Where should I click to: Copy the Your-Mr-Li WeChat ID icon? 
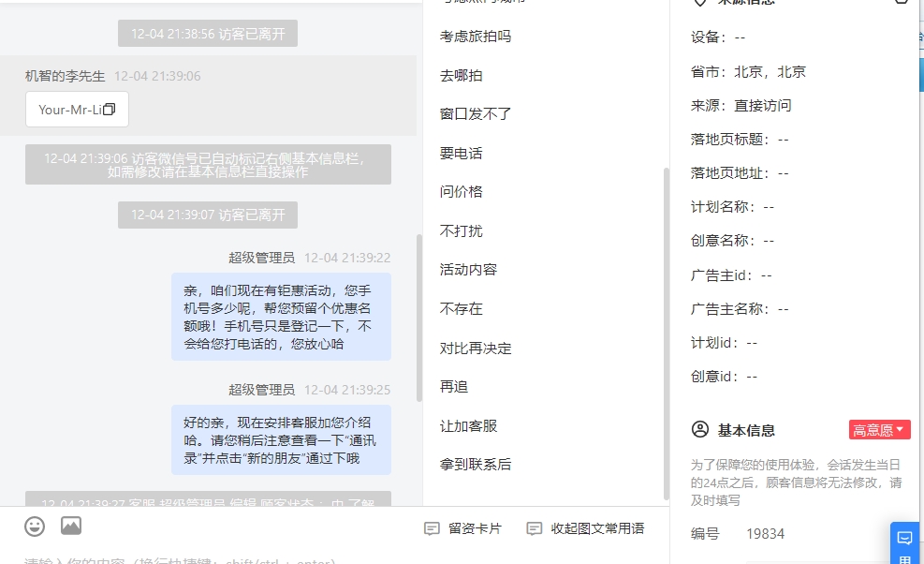(x=109, y=109)
